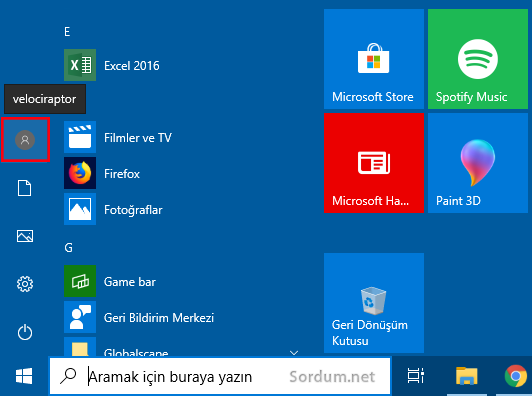Click the Excel 2016 label text

[132, 65]
